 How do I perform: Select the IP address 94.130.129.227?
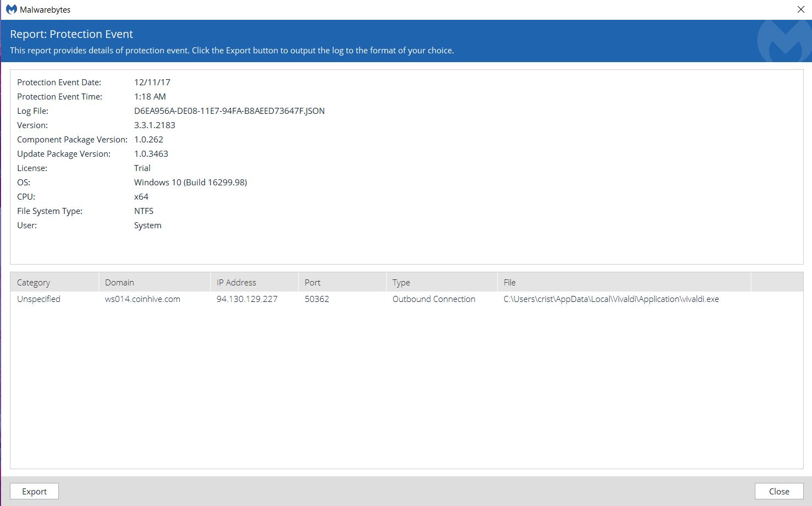(x=247, y=299)
